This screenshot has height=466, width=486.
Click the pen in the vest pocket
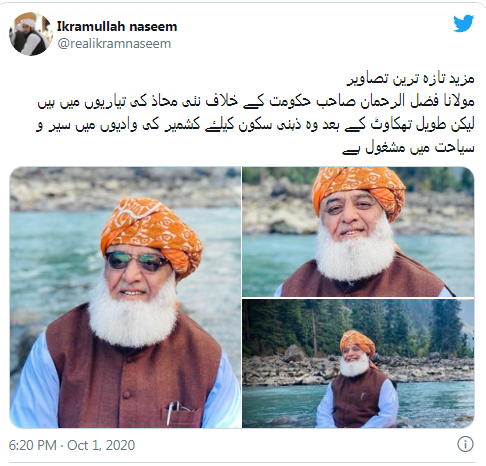point(171,412)
